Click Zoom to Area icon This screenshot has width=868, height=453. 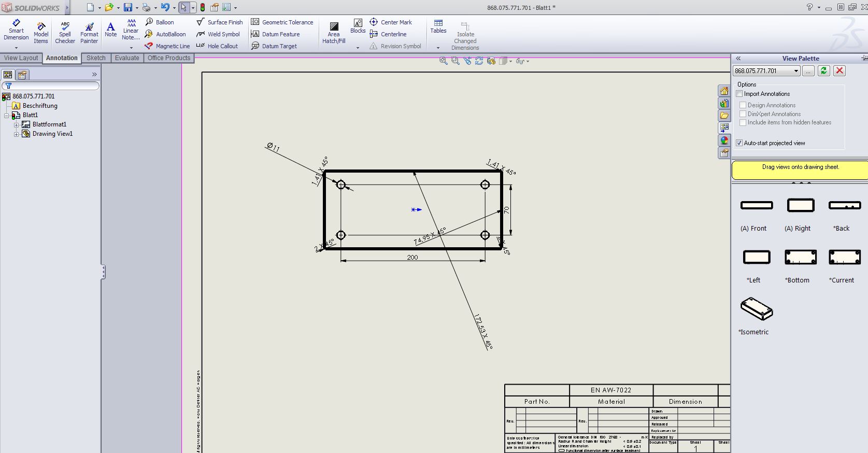pos(455,61)
